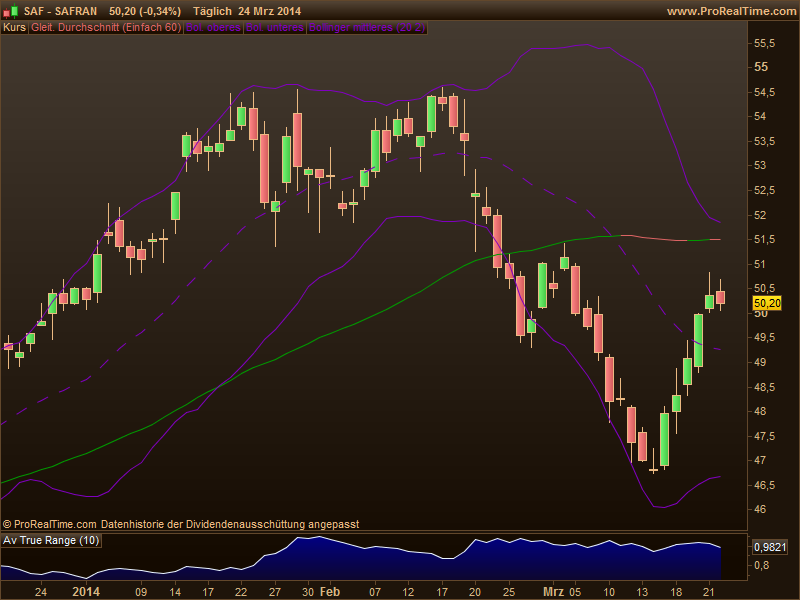Click the 48 price axis label

[x=760, y=411]
